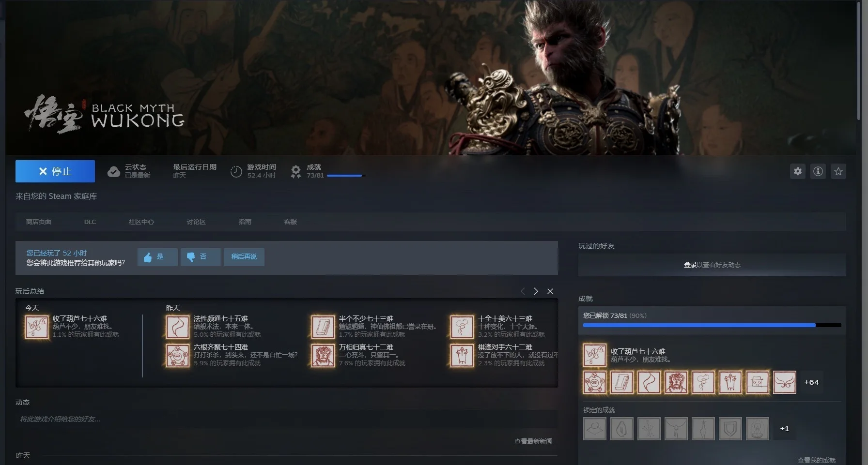The height and width of the screenshot is (465, 868).
Task: Click locked achievement thumbnail showing a droplet
Action: click(622, 429)
